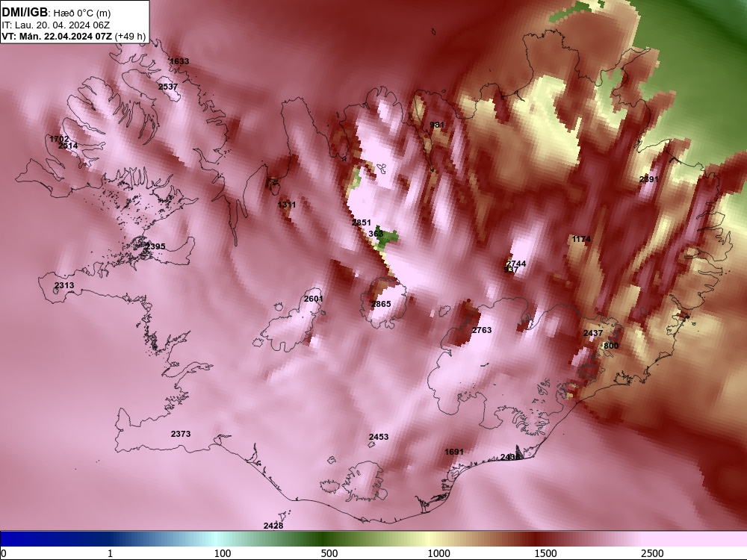
Task: Click the map value 1702
Action: point(59,139)
